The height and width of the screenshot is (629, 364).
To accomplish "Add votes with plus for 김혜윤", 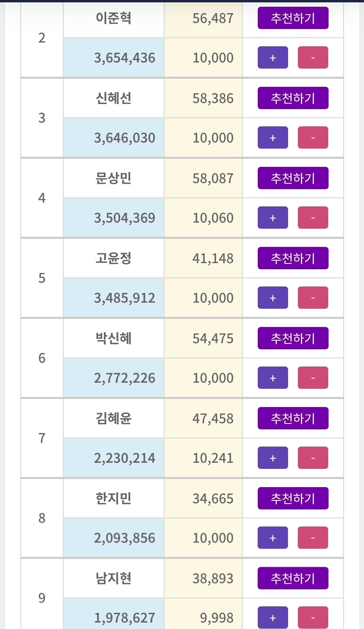I will 273,458.
